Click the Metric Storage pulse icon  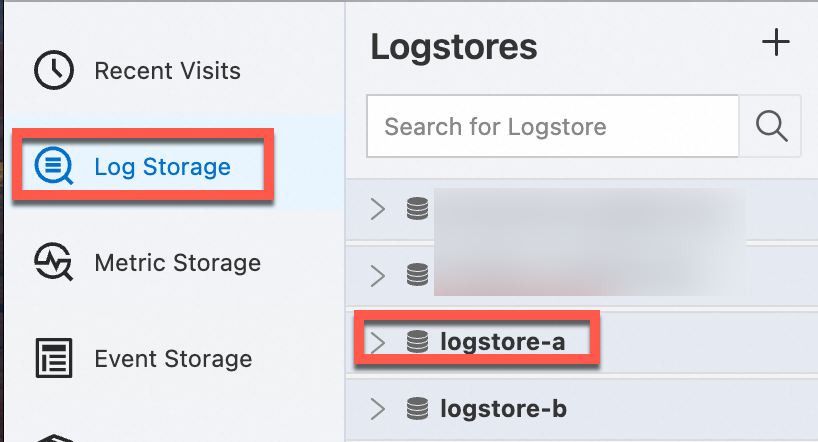54,263
